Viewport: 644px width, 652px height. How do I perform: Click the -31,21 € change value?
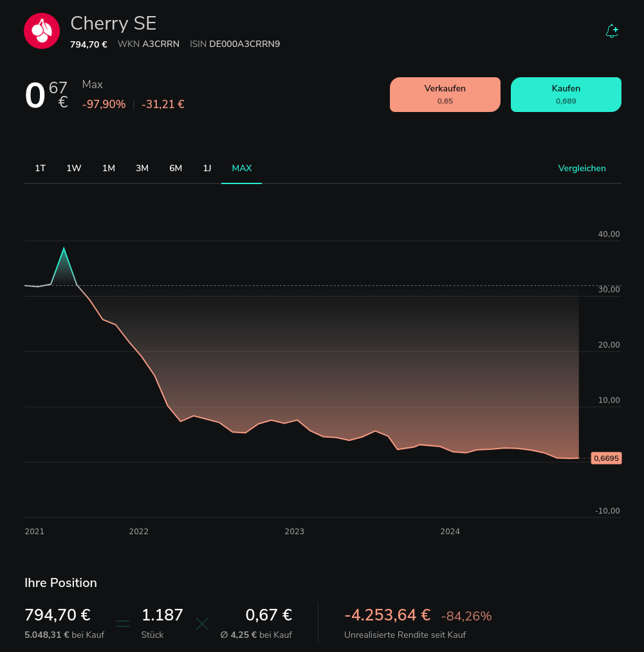coord(163,104)
